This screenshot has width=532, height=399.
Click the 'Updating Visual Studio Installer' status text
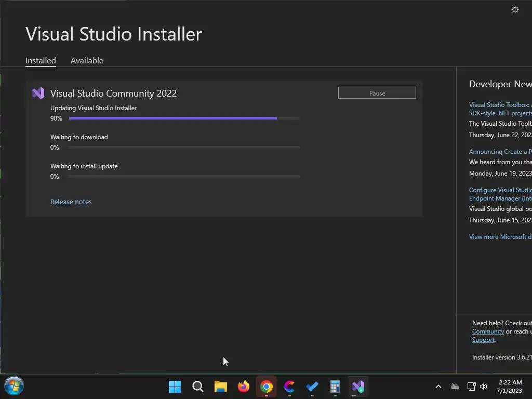[x=94, y=108]
